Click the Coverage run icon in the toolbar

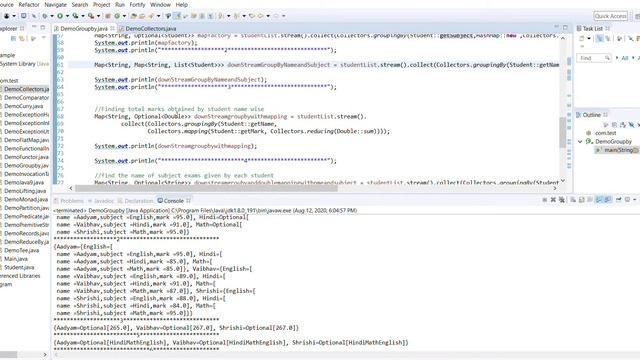coord(76,16)
